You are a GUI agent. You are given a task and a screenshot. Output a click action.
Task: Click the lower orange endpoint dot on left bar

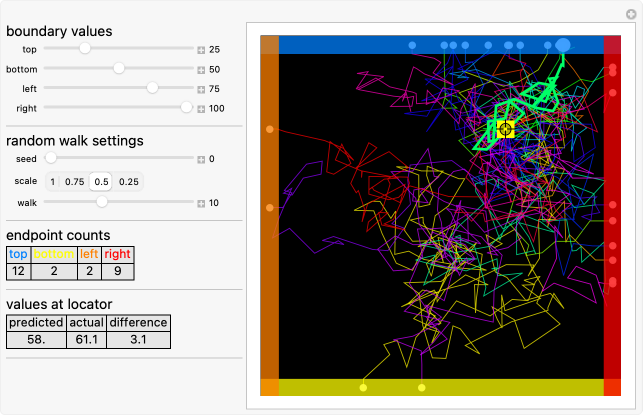[269, 208]
